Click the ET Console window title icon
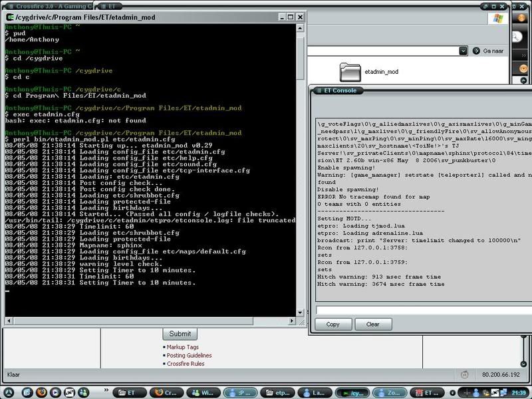532x399 pixels. point(317,90)
